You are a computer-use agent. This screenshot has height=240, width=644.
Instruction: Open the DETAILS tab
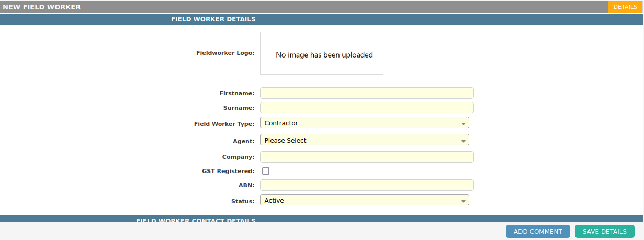pyautogui.click(x=625, y=7)
